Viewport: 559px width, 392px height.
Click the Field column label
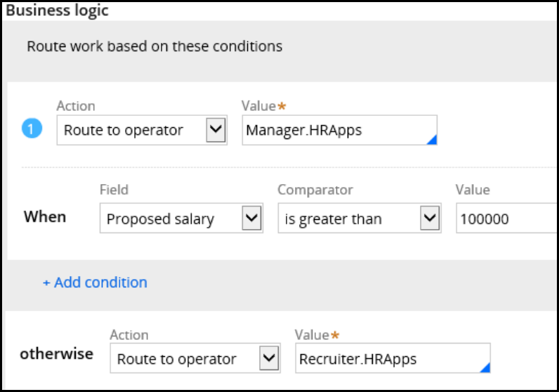pos(114,190)
